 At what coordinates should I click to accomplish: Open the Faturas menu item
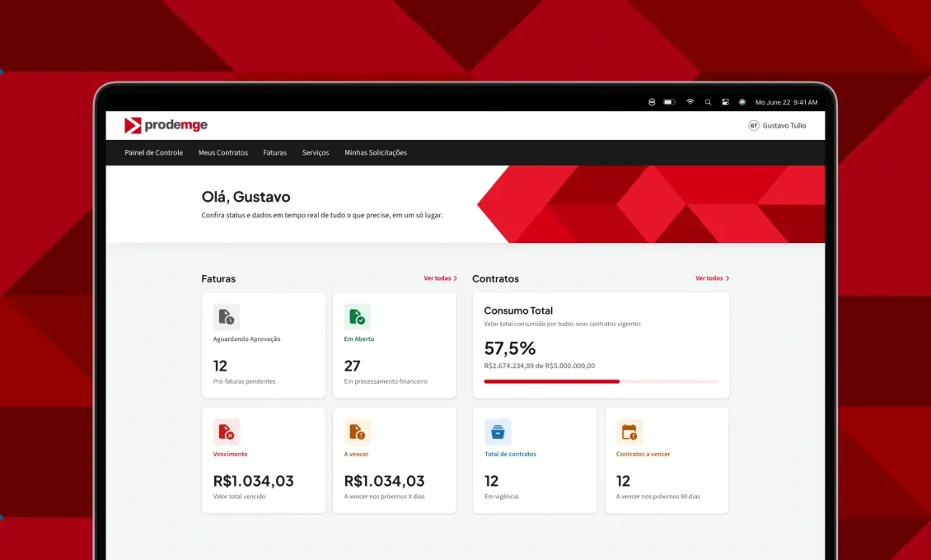[x=275, y=152]
